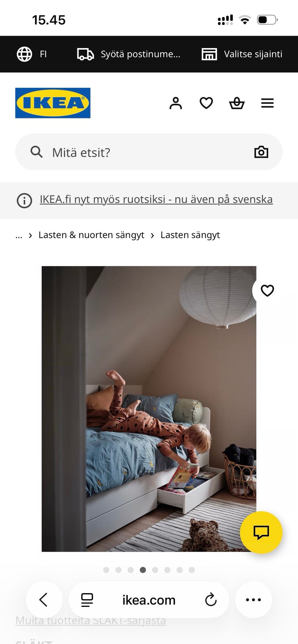Select the last image carousel dot
Screen dimensions: 298x644
[x=192, y=570]
